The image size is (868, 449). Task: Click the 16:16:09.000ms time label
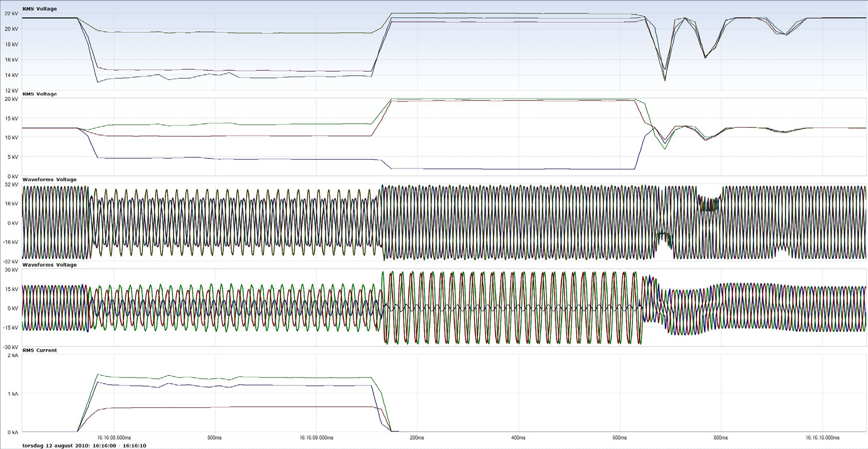(x=316, y=438)
